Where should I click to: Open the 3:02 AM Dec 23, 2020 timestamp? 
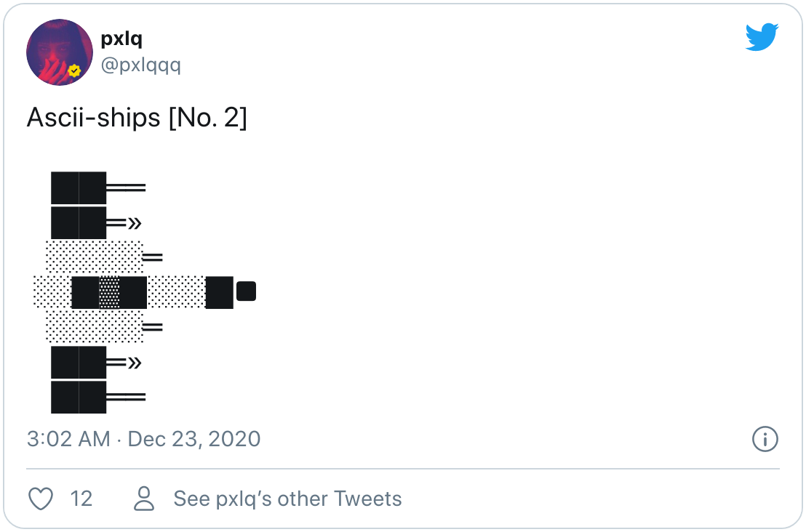pos(144,439)
